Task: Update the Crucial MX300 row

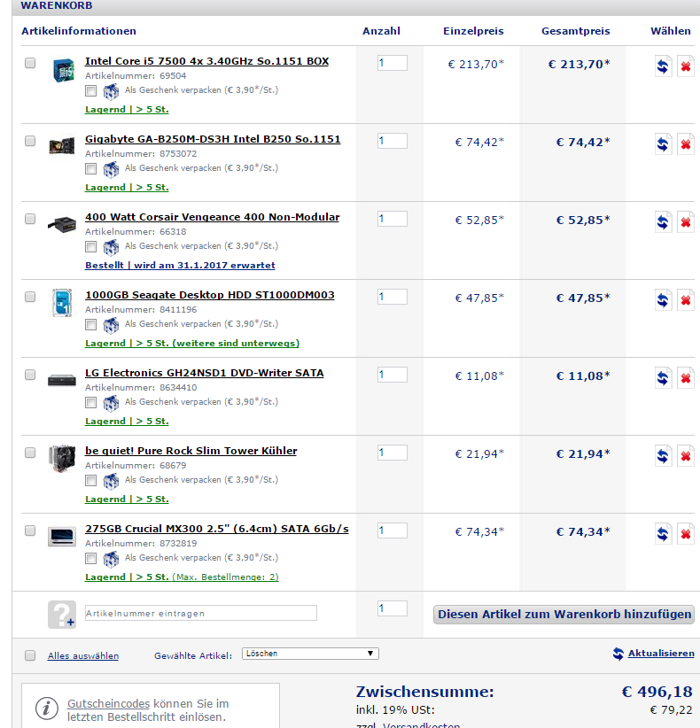Action: (663, 534)
